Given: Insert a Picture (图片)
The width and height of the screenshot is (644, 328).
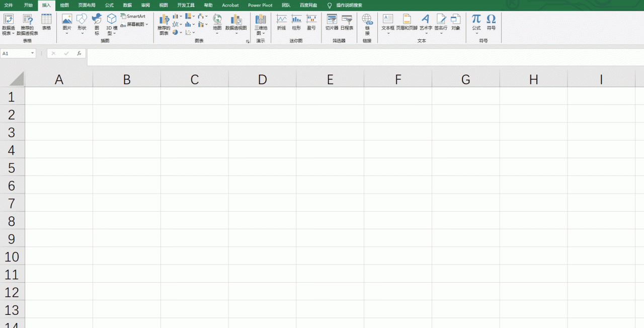Looking at the screenshot, I should (x=67, y=24).
